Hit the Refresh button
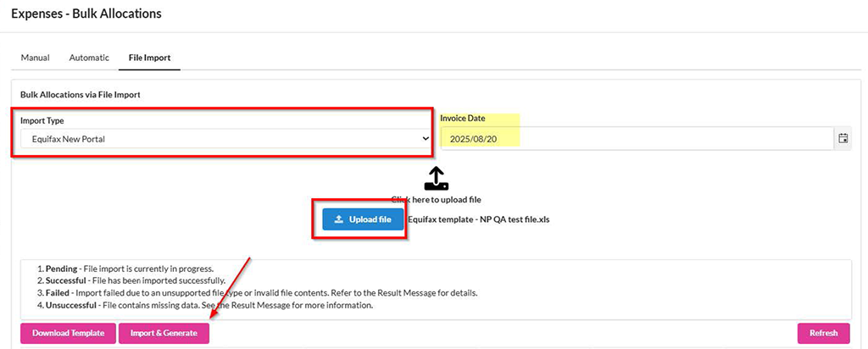The width and height of the screenshot is (868, 349). pyautogui.click(x=823, y=333)
